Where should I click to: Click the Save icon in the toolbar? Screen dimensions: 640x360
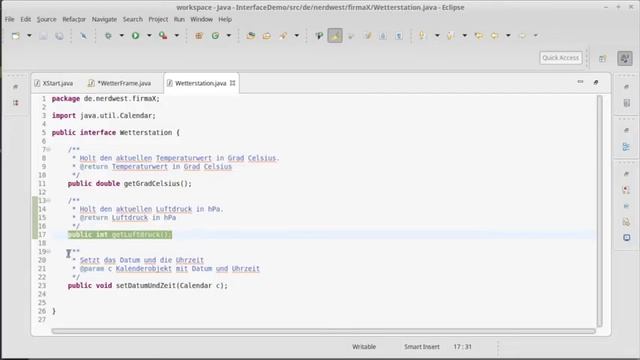point(43,36)
